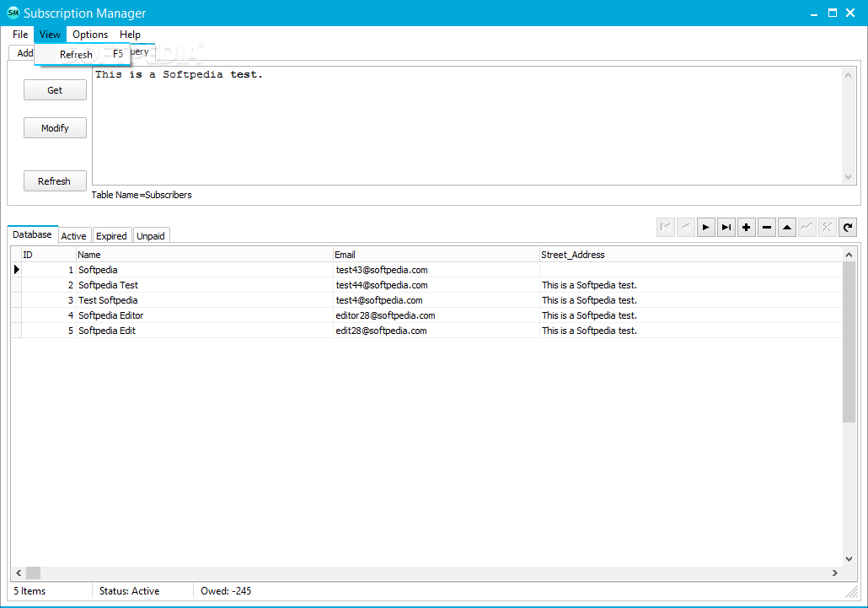Click the Street_Address column header
868x608 pixels.
coord(691,255)
